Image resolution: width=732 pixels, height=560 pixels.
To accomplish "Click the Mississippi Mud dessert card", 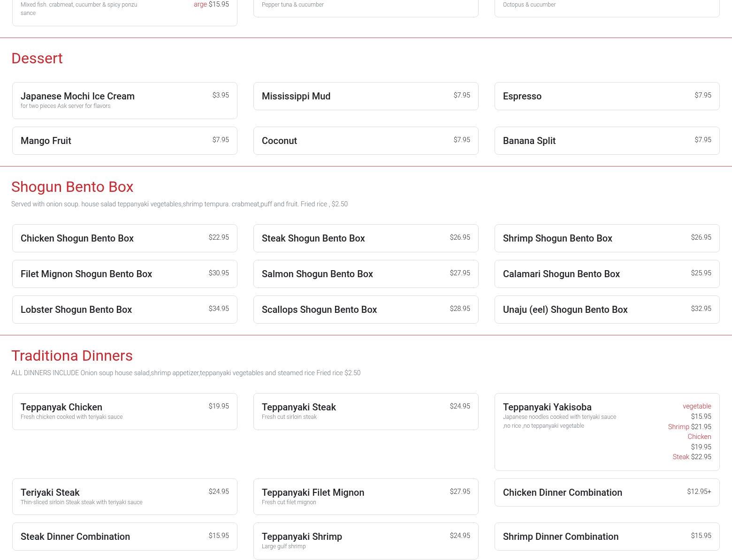I will (366, 96).
